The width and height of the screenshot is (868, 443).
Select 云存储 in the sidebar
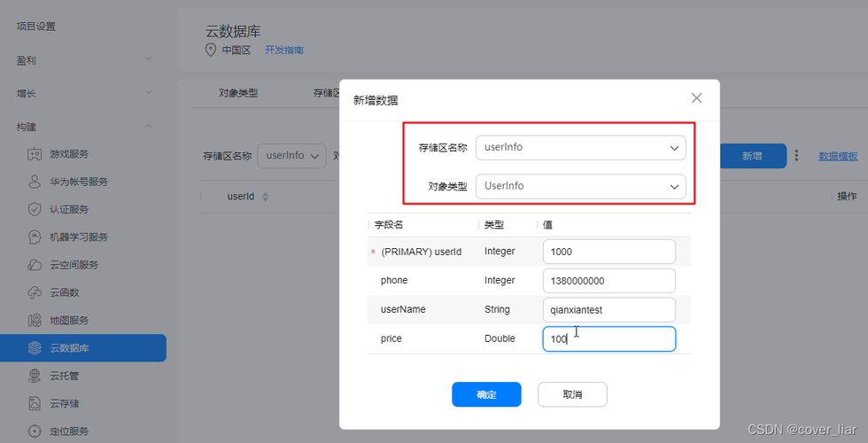[x=65, y=403]
